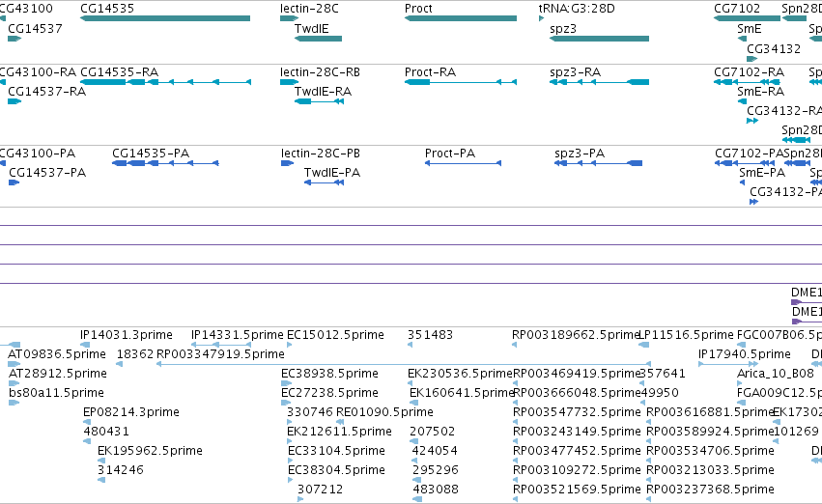Open the 314246 feature label
The width and height of the screenshot is (822, 504).
pos(121,470)
